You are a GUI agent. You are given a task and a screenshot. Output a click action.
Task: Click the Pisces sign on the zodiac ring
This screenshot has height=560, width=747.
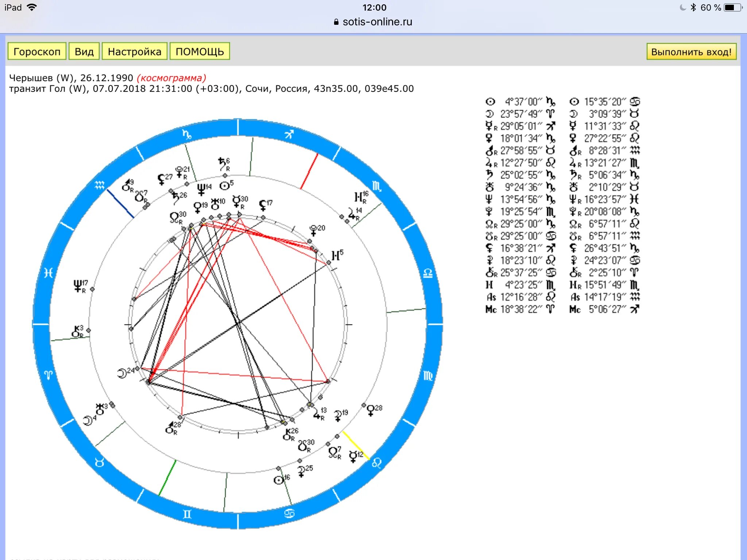pos(48,273)
